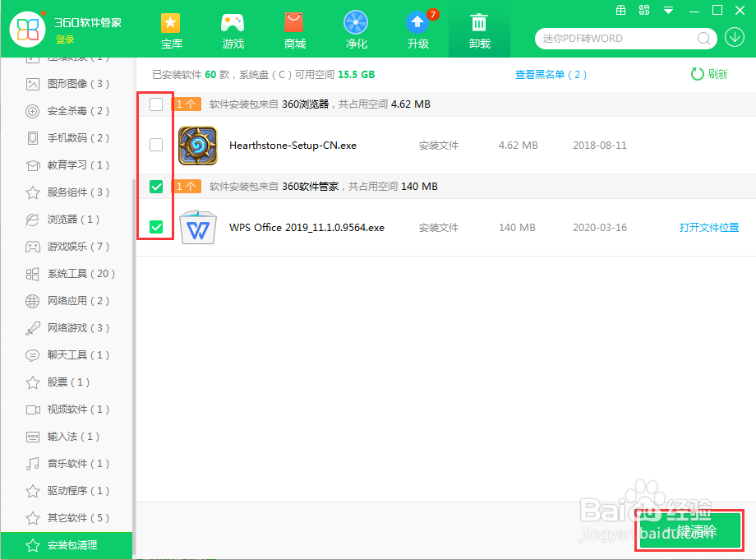The width and height of the screenshot is (756, 560).
Task: Click the WPS Office installer icon
Action: tap(197, 228)
